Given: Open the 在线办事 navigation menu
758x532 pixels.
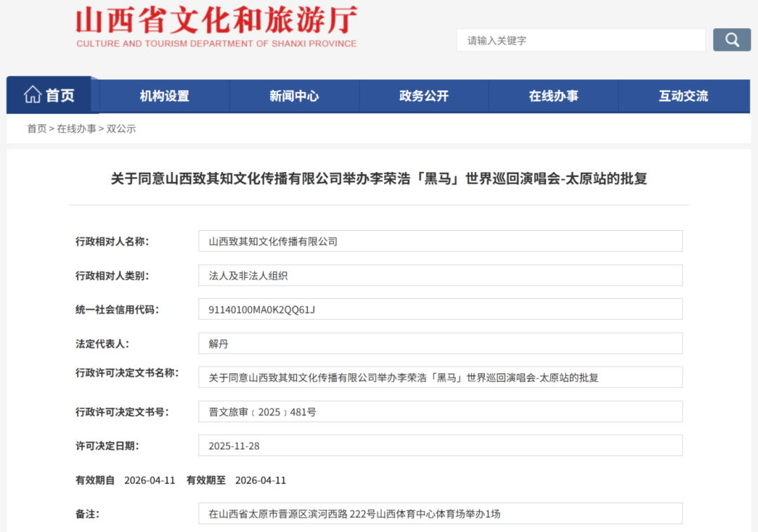Looking at the screenshot, I should pos(554,96).
